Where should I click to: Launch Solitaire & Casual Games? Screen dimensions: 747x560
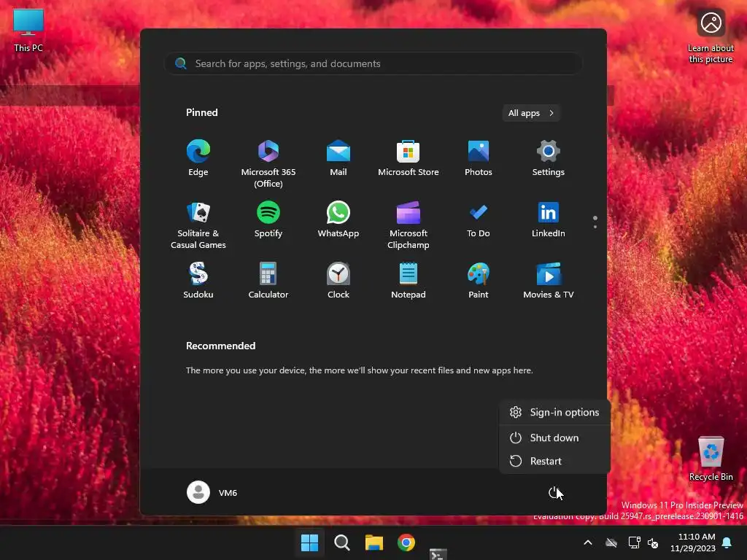[198, 225]
